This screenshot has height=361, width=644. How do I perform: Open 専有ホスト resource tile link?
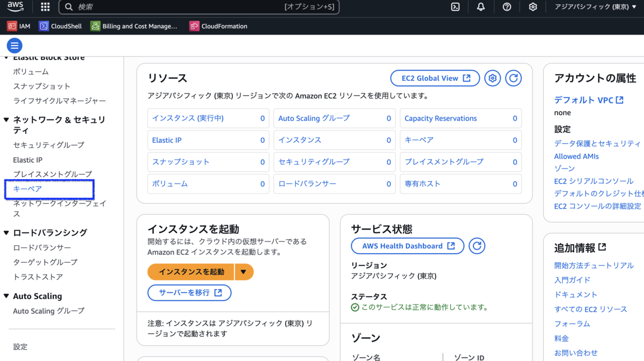coord(422,183)
